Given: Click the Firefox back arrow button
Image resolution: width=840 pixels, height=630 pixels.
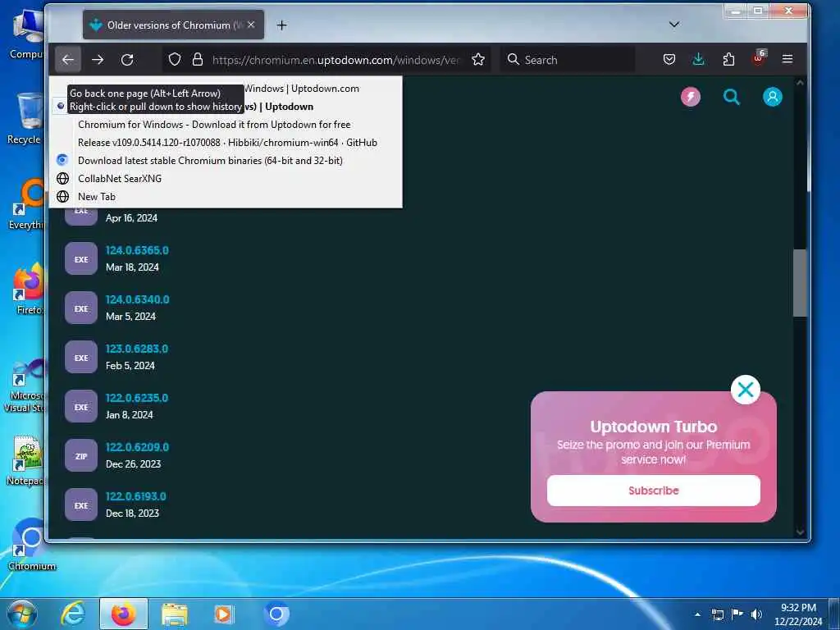Looking at the screenshot, I should coord(68,59).
